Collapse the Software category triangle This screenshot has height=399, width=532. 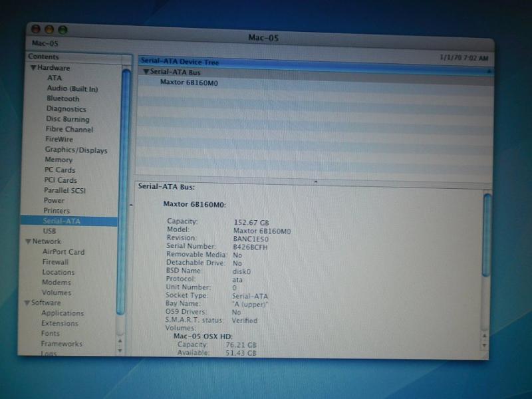click(x=26, y=303)
